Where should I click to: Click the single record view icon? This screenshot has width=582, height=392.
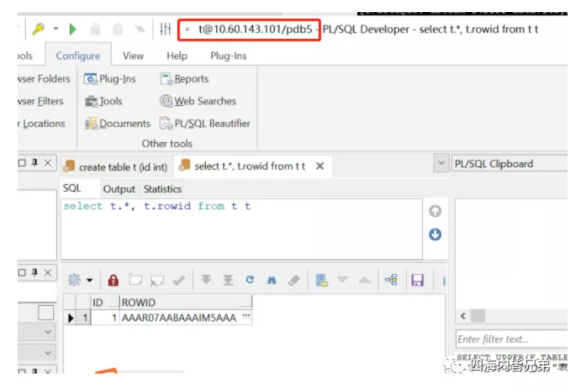pyautogui.click(x=321, y=280)
